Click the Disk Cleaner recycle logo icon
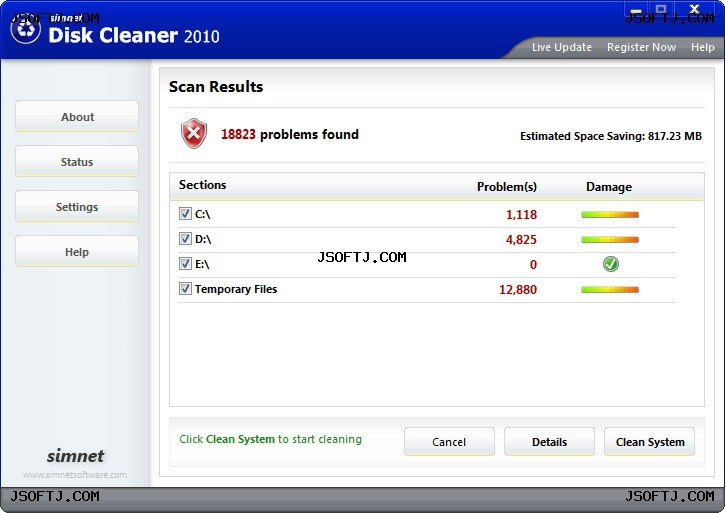This screenshot has width=725, height=513. [25, 29]
